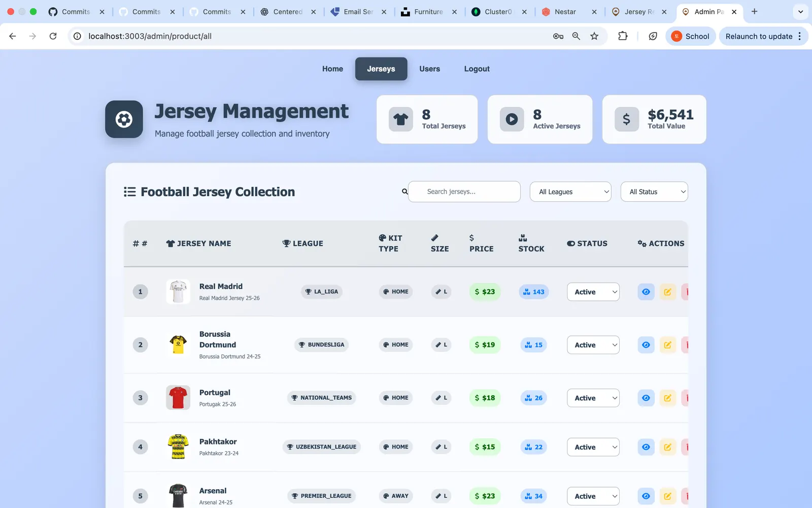Click the Borussia Dortmund jersey thumbnail
The image size is (812, 508).
[x=178, y=345]
